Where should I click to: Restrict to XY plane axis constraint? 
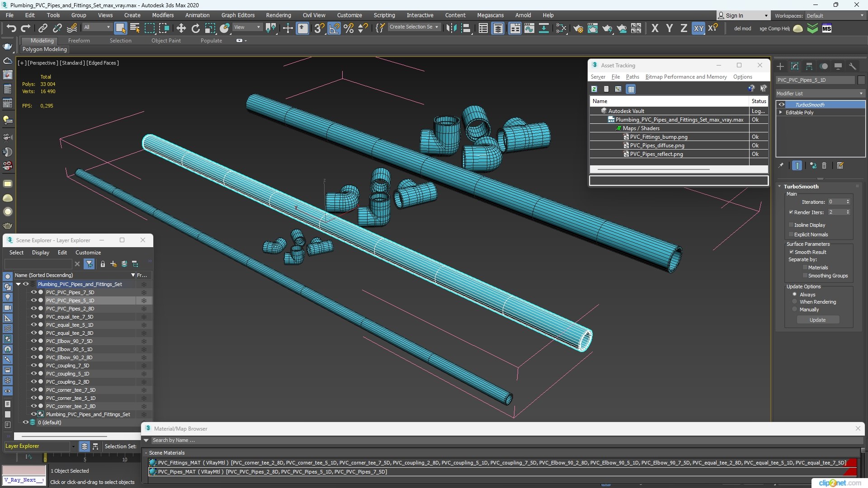click(698, 28)
